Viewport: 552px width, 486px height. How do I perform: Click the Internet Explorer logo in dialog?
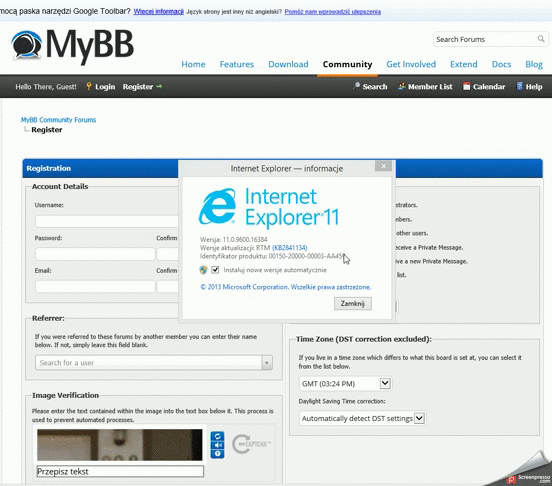(x=217, y=207)
